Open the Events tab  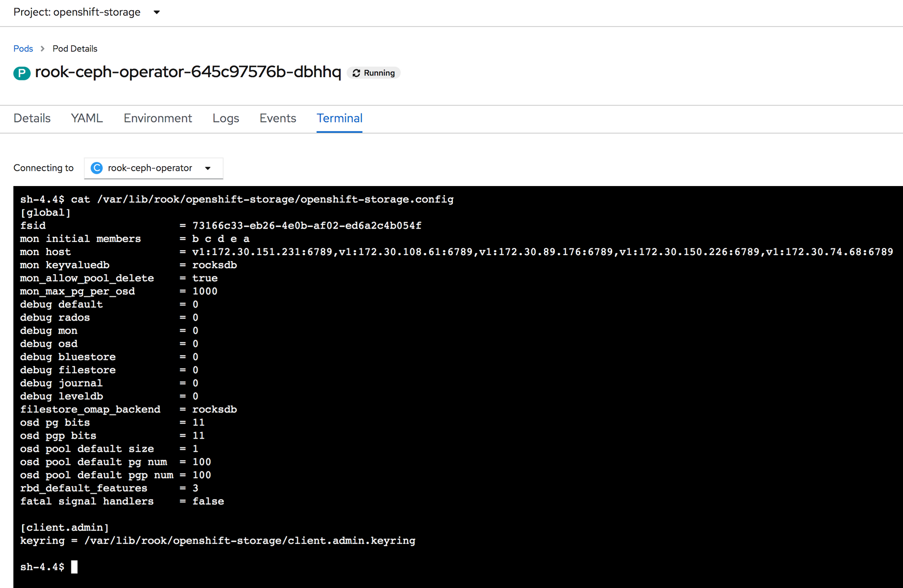click(278, 118)
